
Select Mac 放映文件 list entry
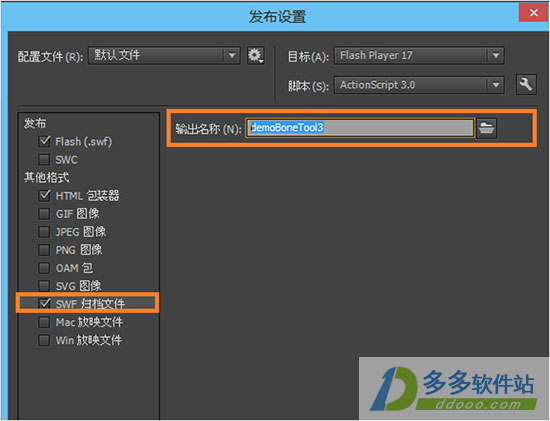click(89, 322)
